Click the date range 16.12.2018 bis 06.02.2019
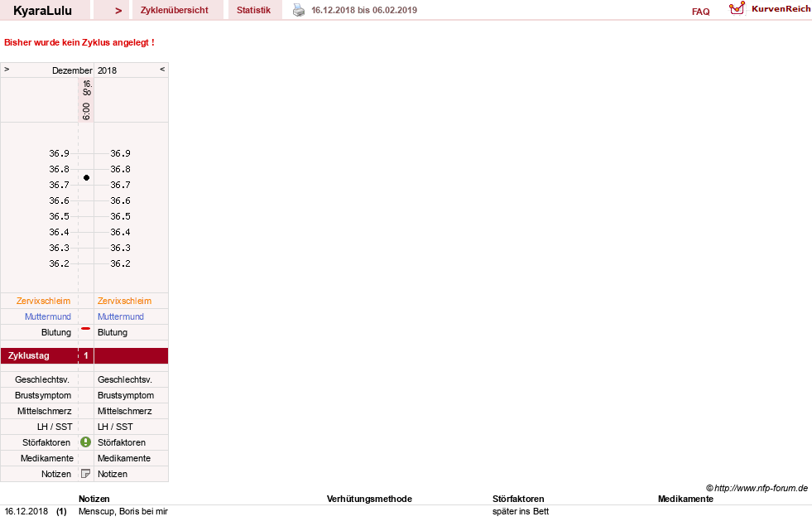Image resolution: width=812 pixels, height=531 pixels. point(364,10)
